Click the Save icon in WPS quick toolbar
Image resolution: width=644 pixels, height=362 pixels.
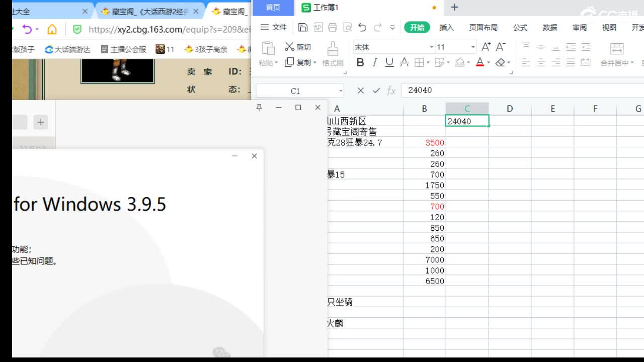pyautogui.click(x=303, y=28)
